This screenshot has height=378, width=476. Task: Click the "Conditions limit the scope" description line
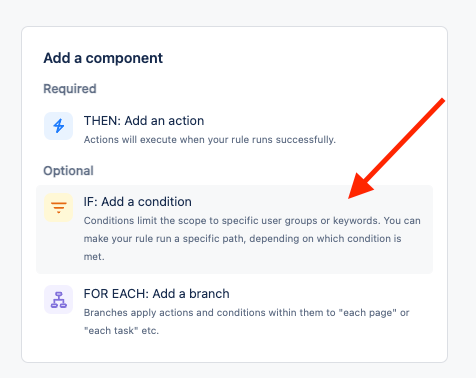click(252, 221)
